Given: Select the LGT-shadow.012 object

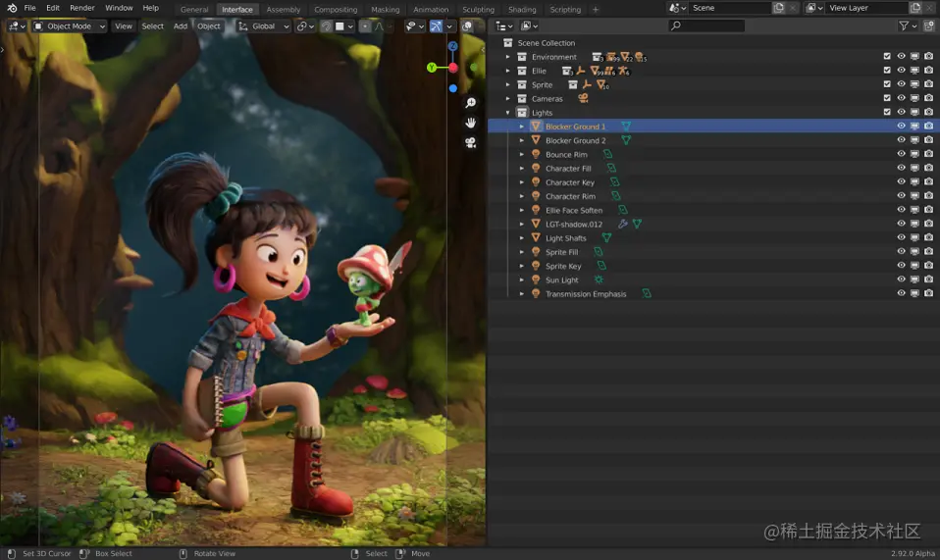Looking at the screenshot, I should point(574,224).
